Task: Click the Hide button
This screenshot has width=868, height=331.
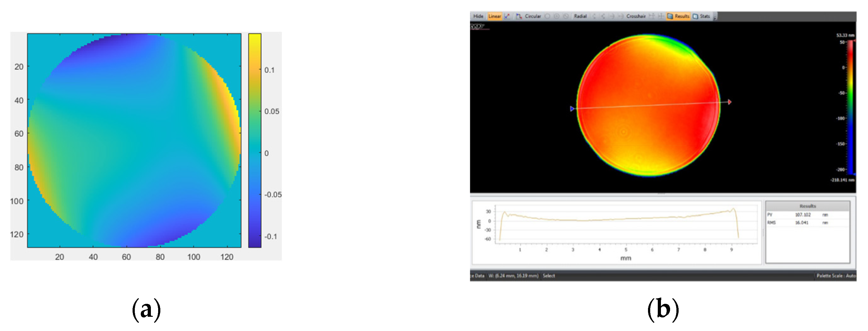Action: pos(478,16)
